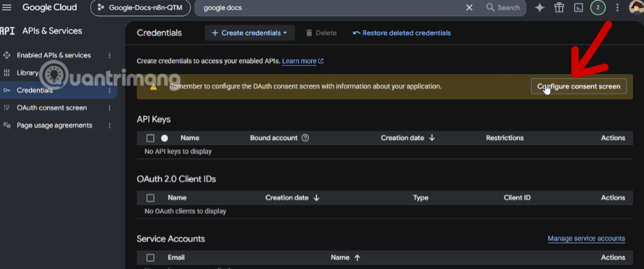
Task: Click the Credentials page title
Action: pyautogui.click(x=159, y=33)
